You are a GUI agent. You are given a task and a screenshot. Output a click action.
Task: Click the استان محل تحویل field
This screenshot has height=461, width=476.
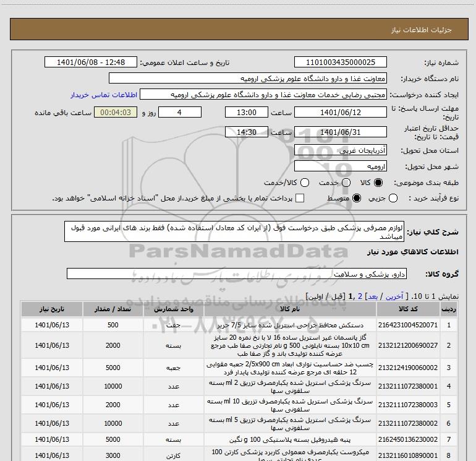click(x=341, y=150)
